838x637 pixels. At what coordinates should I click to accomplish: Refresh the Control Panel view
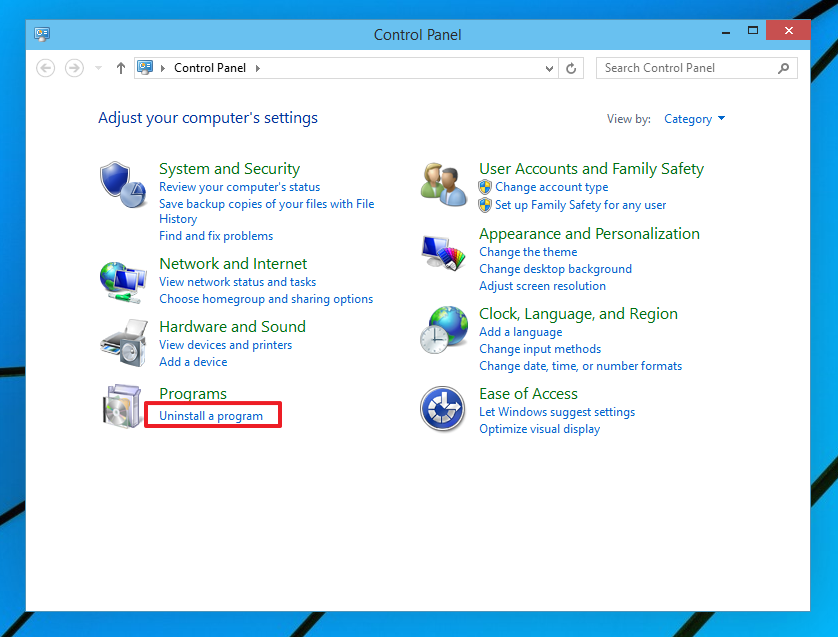tap(571, 68)
